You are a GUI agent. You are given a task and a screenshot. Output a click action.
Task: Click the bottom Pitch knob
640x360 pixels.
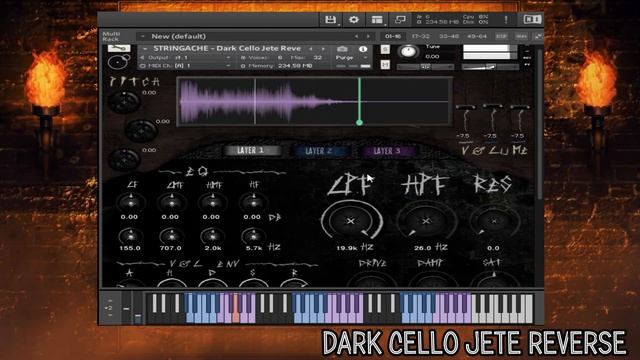pyautogui.click(x=124, y=159)
